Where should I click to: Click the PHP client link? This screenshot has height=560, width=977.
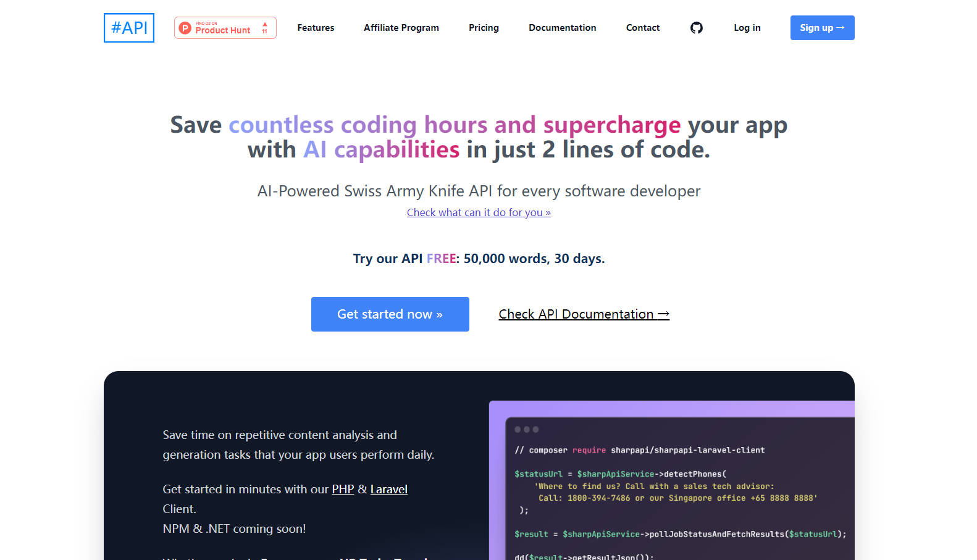[343, 489]
